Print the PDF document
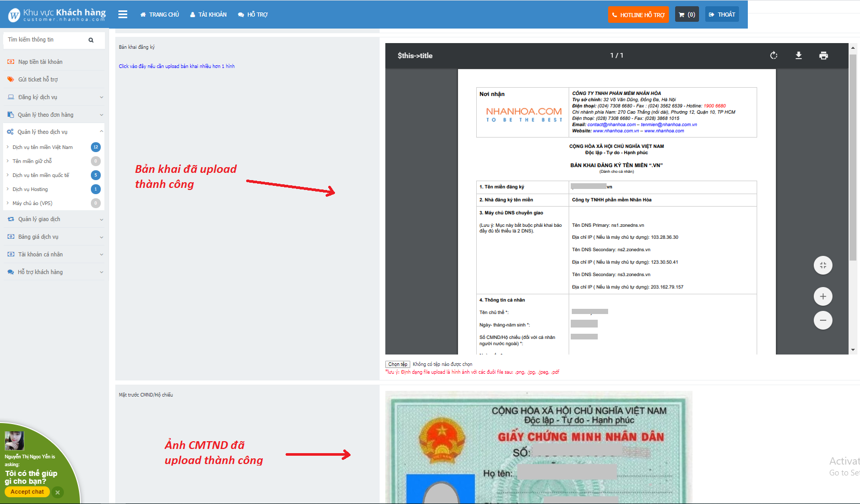The image size is (860, 504). point(824,56)
